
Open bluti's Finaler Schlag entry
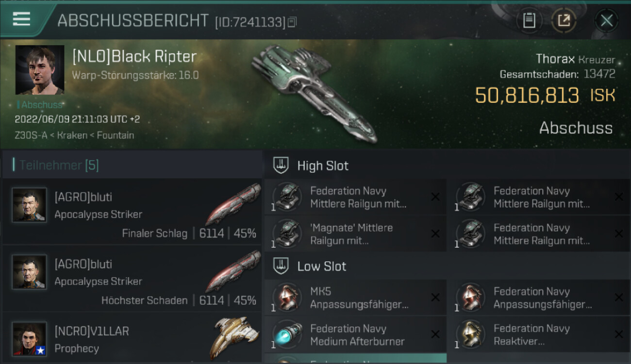(132, 211)
